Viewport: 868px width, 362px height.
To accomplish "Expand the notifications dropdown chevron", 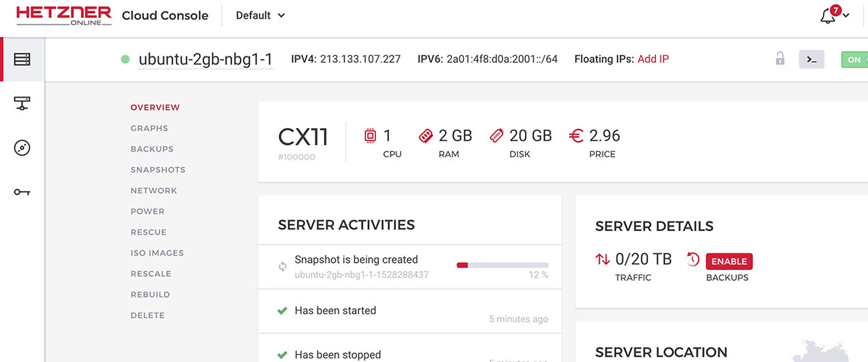I will (x=846, y=17).
